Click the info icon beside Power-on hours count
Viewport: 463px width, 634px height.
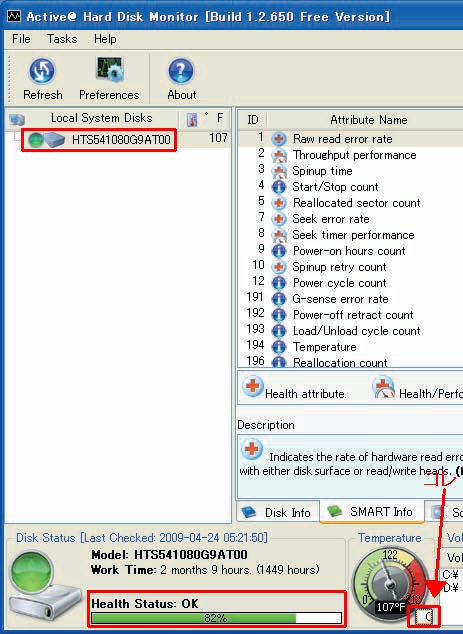pos(279,251)
